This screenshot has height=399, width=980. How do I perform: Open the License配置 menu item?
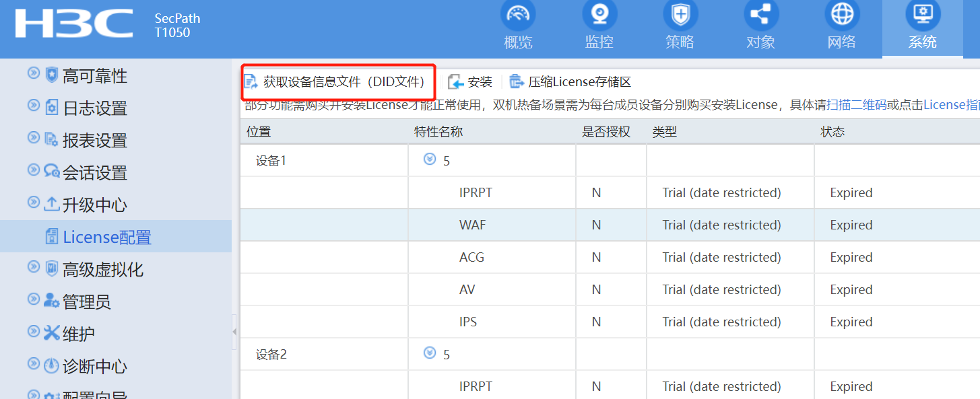coord(106,238)
